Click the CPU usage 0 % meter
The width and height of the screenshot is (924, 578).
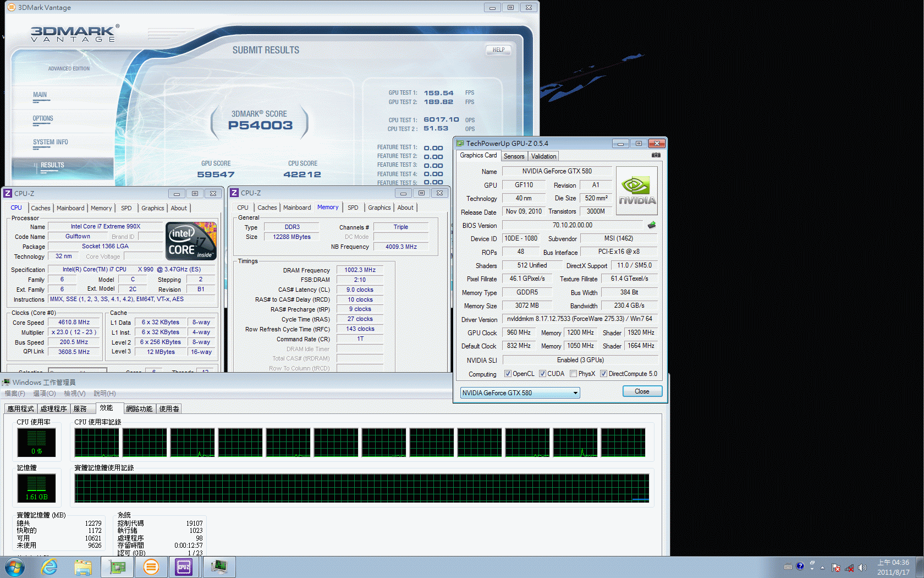[36, 443]
